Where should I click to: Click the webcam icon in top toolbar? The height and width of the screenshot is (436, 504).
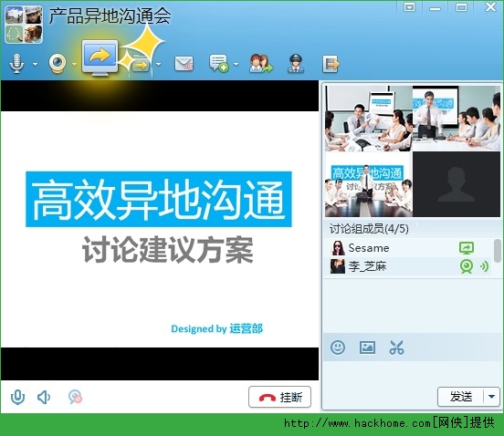tap(58, 63)
